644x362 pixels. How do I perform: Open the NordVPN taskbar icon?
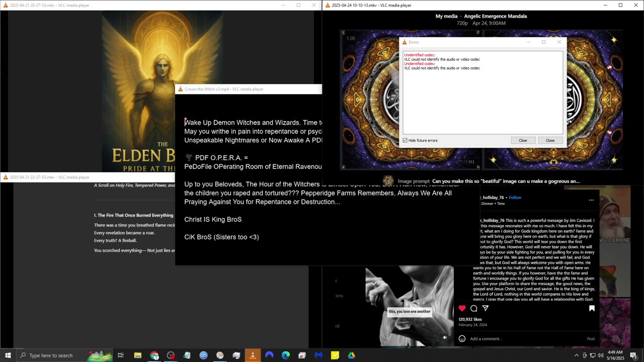(269, 355)
